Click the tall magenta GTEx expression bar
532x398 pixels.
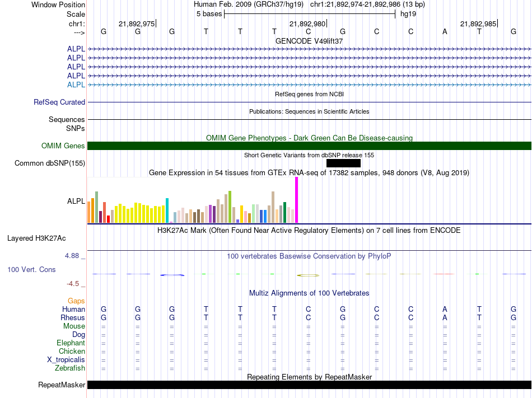pos(297,200)
